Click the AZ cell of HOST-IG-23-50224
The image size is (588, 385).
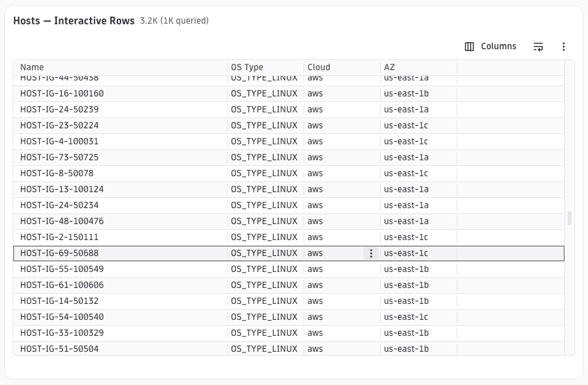(x=418, y=125)
